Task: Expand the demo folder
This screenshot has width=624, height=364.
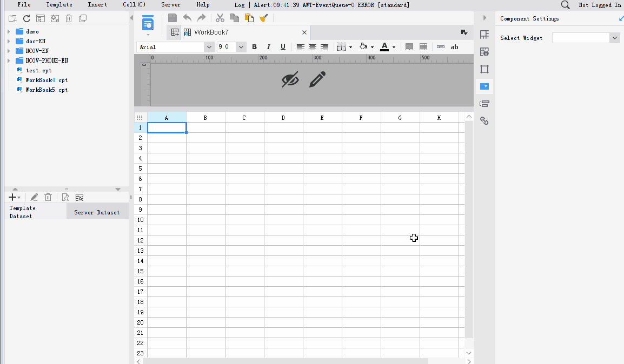Action: tap(9, 31)
